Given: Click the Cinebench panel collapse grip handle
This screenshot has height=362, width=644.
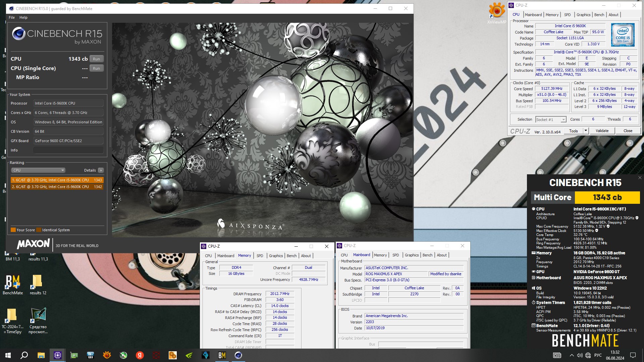Looking at the screenshot, I should (110, 137).
